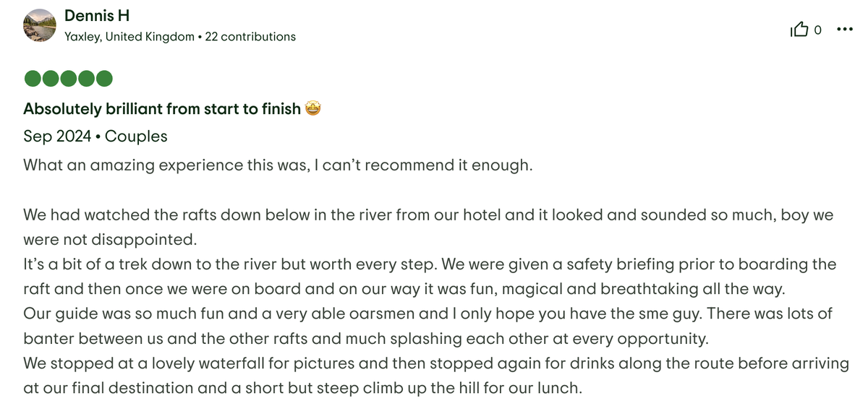Open the review title 'Absolutely brilliant from start to finish'
Screen dimensions: 868x401
point(162,109)
